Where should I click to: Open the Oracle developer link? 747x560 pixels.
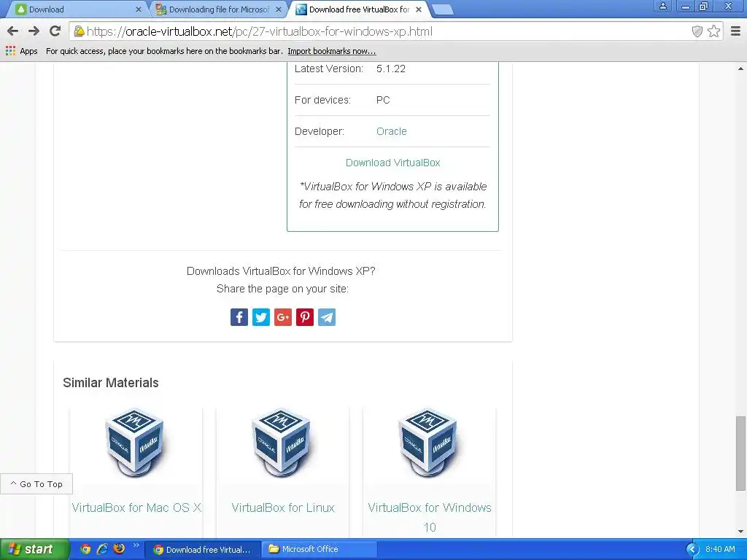tap(392, 131)
